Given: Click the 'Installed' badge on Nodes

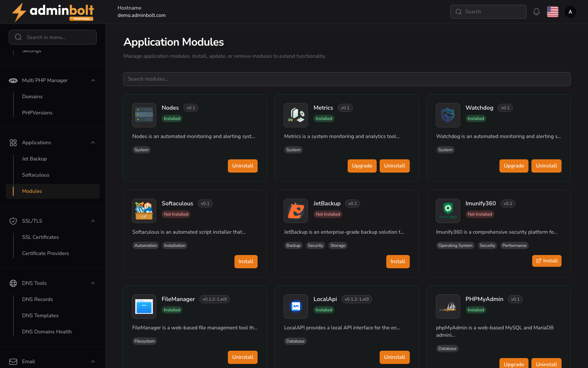Looking at the screenshot, I should [172, 118].
